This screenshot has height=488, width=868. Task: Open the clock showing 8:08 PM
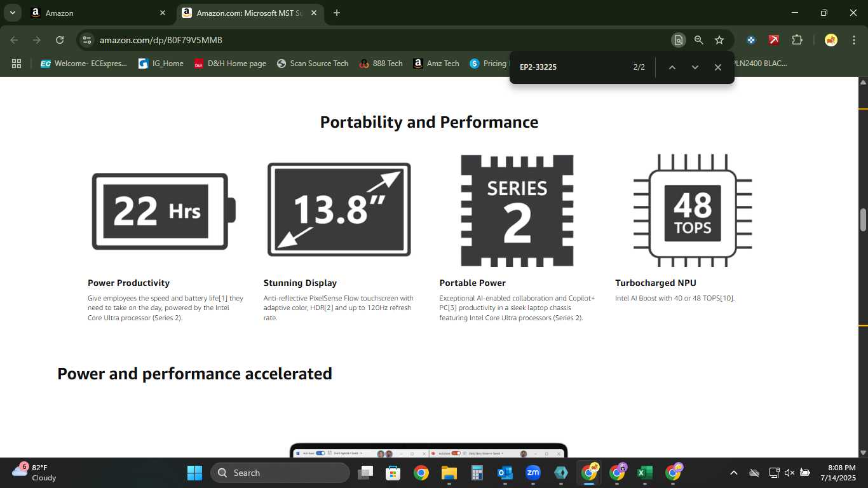coord(838,473)
